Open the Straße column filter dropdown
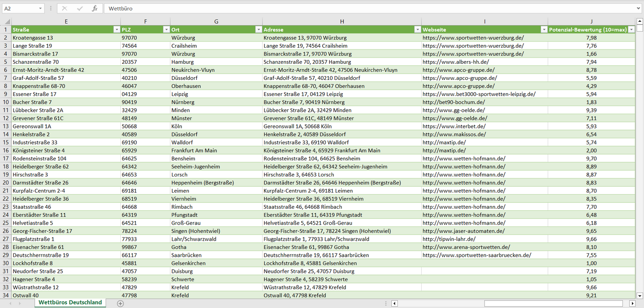Viewport: 644px width, 308px height. (116, 29)
